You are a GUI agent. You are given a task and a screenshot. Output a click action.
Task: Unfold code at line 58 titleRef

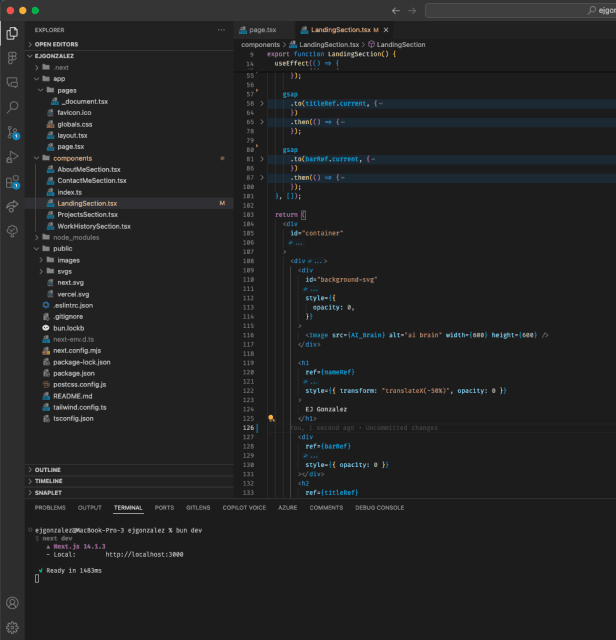[x=262, y=103]
